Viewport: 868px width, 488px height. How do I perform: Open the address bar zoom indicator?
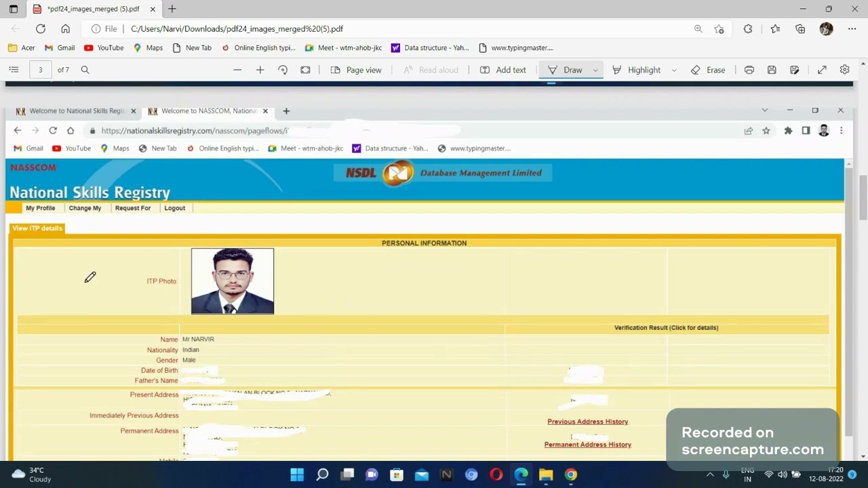pos(698,29)
